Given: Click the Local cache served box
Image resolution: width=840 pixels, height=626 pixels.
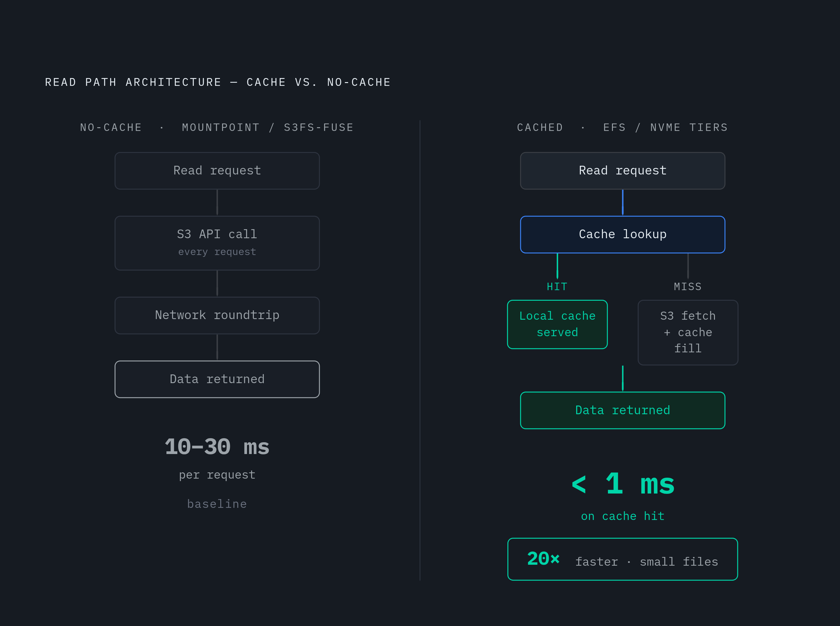Looking at the screenshot, I should click(x=557, y=324).
